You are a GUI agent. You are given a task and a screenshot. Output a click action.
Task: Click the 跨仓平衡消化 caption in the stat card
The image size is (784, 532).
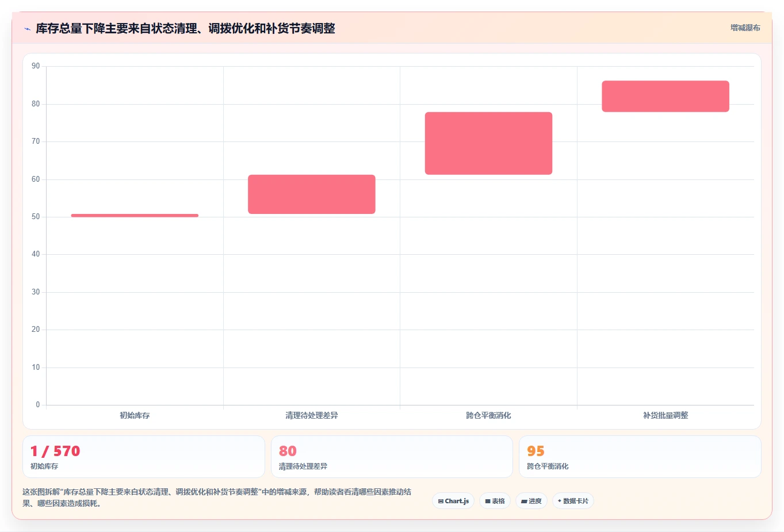coord(548,466)
